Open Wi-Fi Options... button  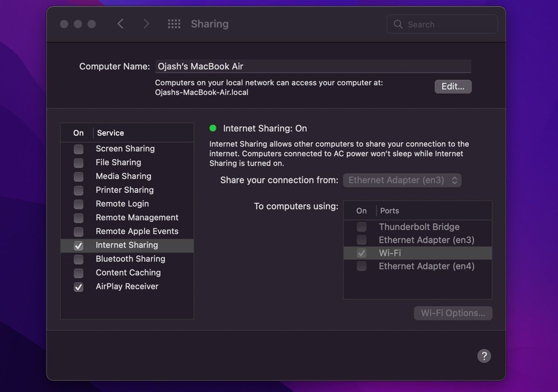pyautogui.click(x=453, y=313)
